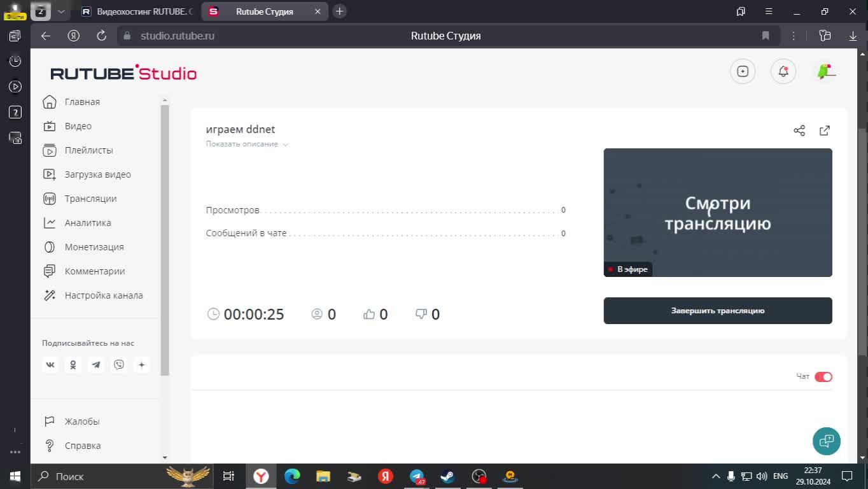Click the 00:00:25 broadcast timer
Screen dimensions: 868x489
pyautogui.click(x=254, y=315)
